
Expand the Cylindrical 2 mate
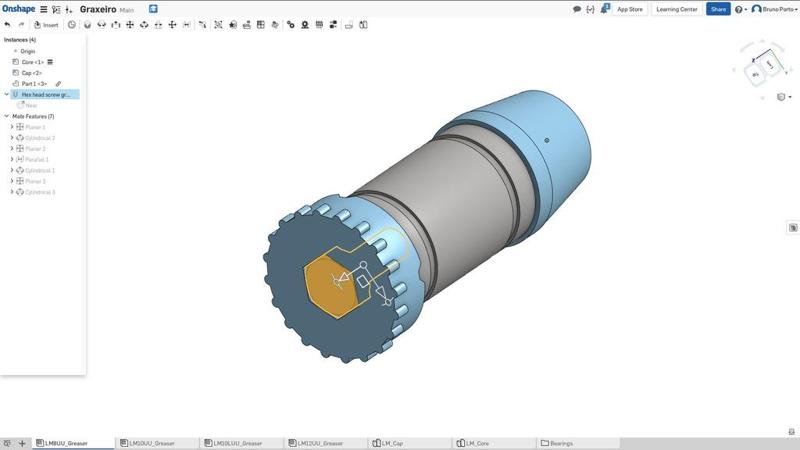(12, 138)
